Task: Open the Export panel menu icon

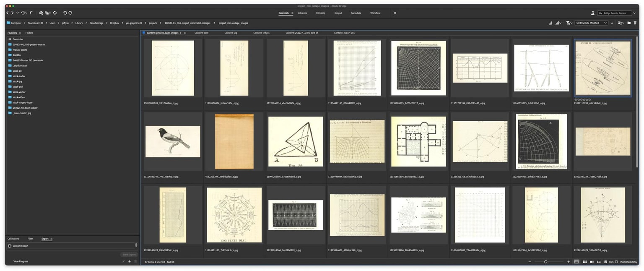Action: (x=51, y=239)
